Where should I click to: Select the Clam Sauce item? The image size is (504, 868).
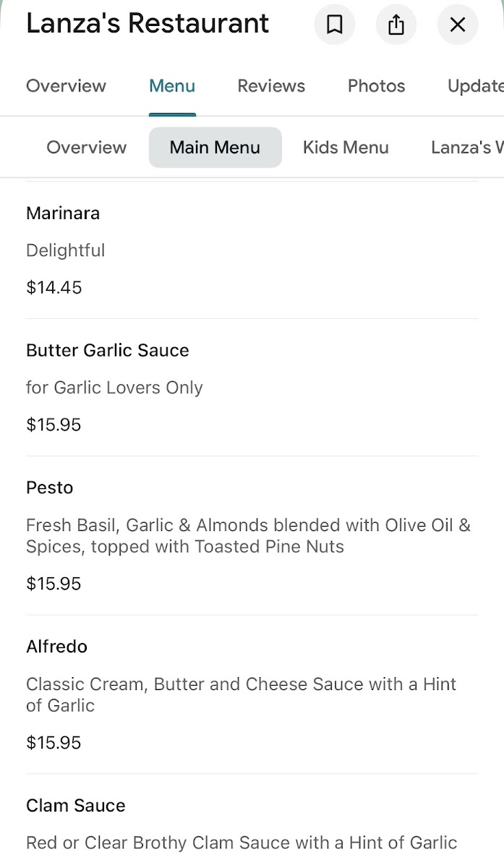pos(76,806)
